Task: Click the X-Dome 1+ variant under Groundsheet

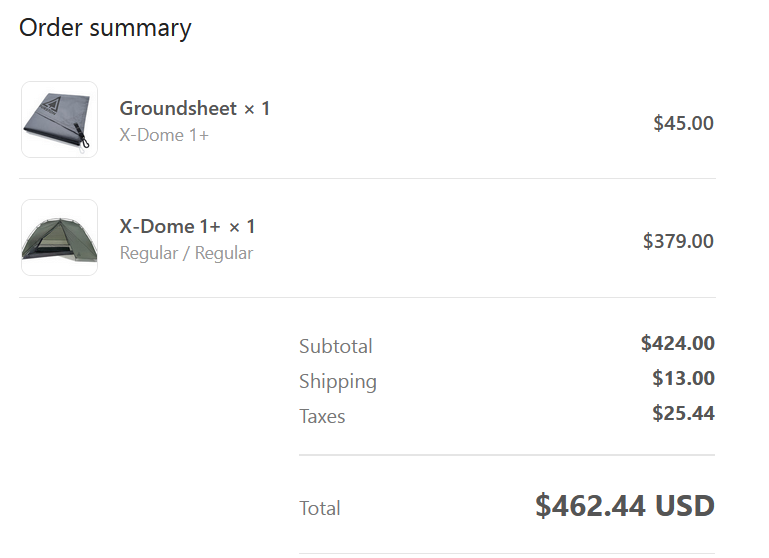Action: click(164, 134)
